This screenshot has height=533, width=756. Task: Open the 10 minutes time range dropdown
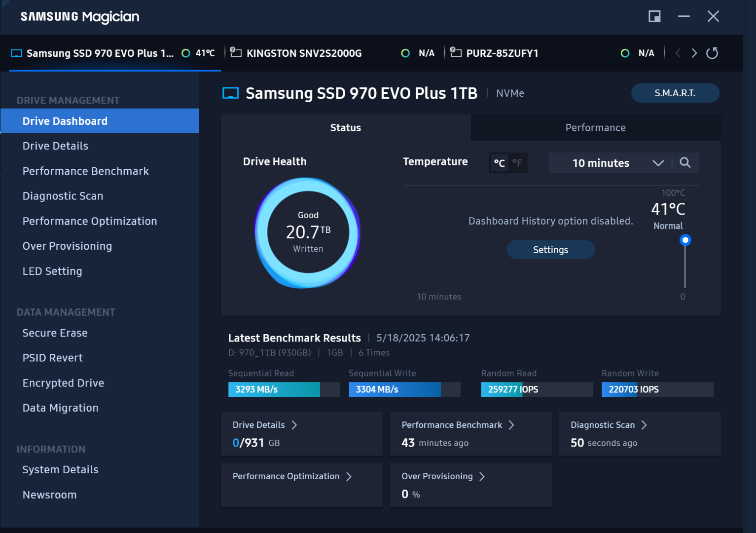(610, 163)
